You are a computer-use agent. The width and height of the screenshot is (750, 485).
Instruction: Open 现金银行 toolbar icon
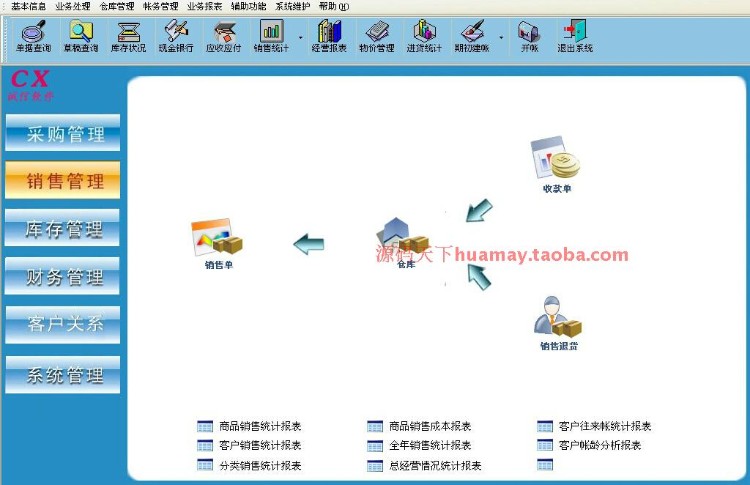pos(176,36)
